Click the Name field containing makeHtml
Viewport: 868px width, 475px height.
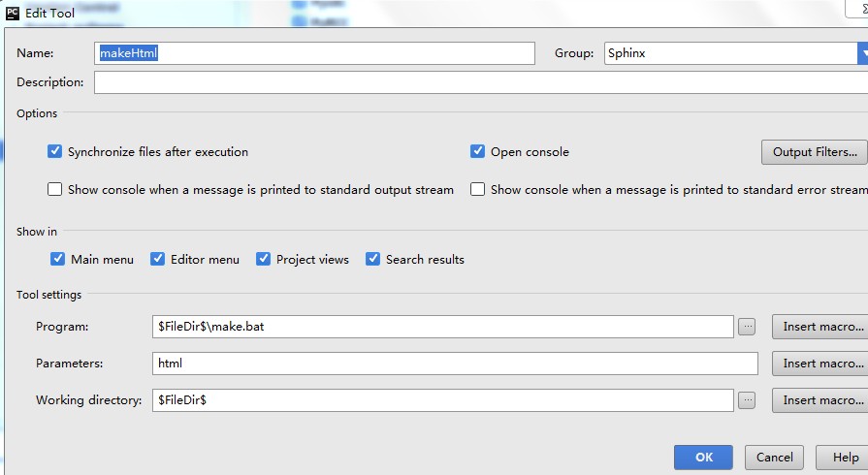(x=314, y=53)
